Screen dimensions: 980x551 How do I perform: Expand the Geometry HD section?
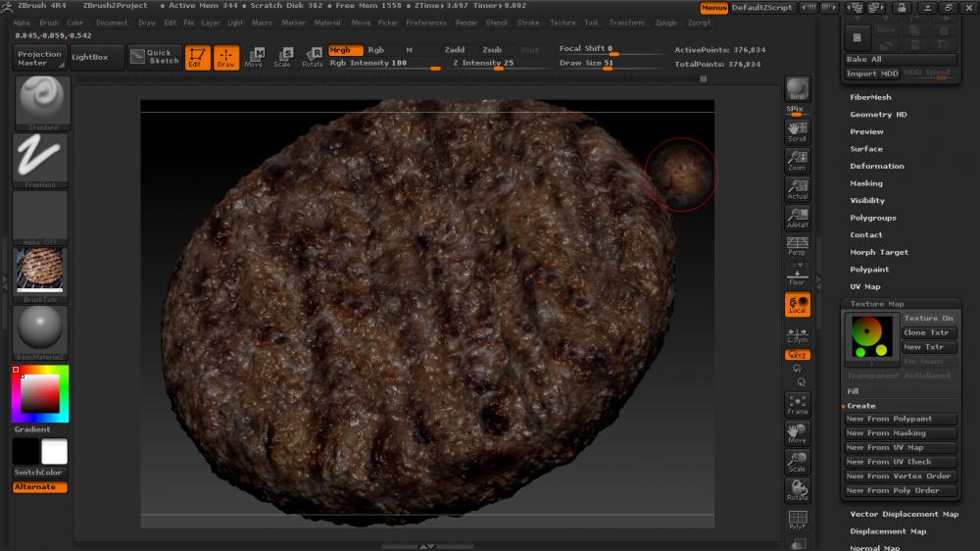pyautogui.click(x=878, y=115)
